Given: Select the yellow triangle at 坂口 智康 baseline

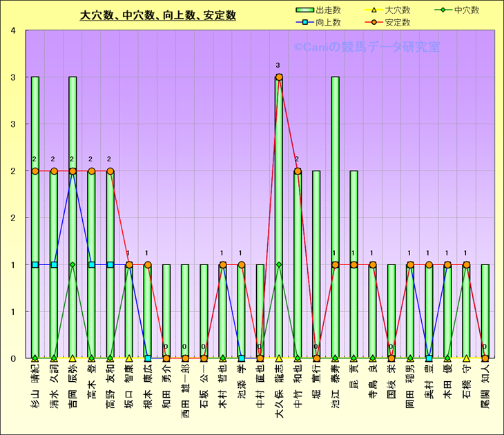Looking at the screenshot, I should click(129, 358).
